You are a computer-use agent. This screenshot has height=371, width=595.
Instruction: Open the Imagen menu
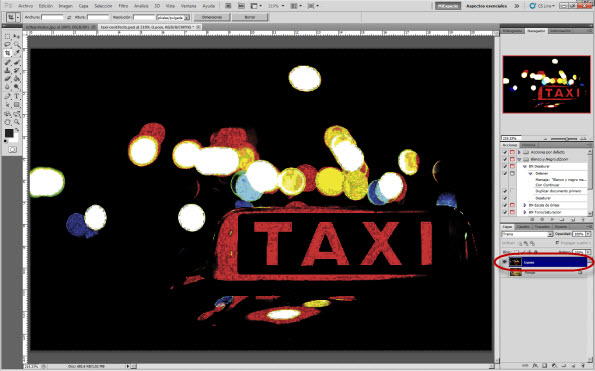click(65, 6)
